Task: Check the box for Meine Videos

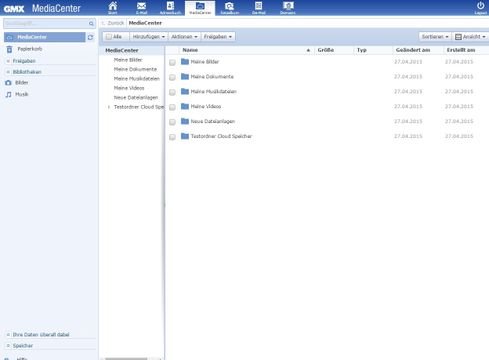Action: pyautogui.click(x=172, y=107)
